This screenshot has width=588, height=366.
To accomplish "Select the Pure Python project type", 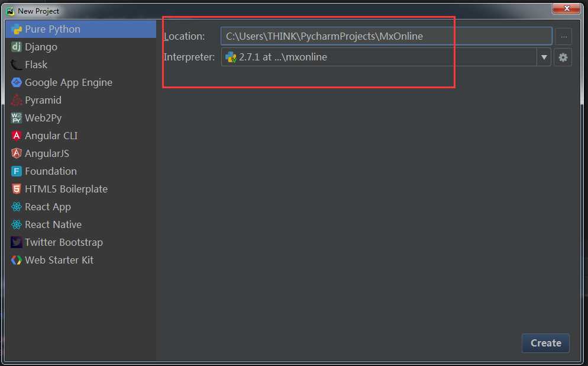I will pos(80,29).
